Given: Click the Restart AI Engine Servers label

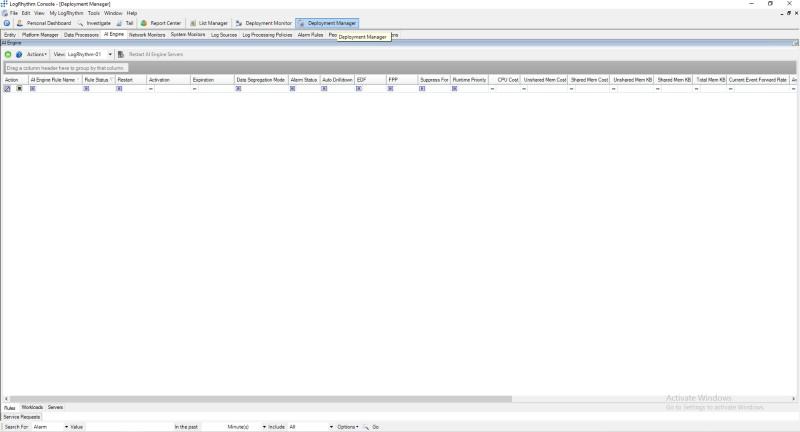Looking at the screenshot, I should pyautogui.click(x=156, y=54).
